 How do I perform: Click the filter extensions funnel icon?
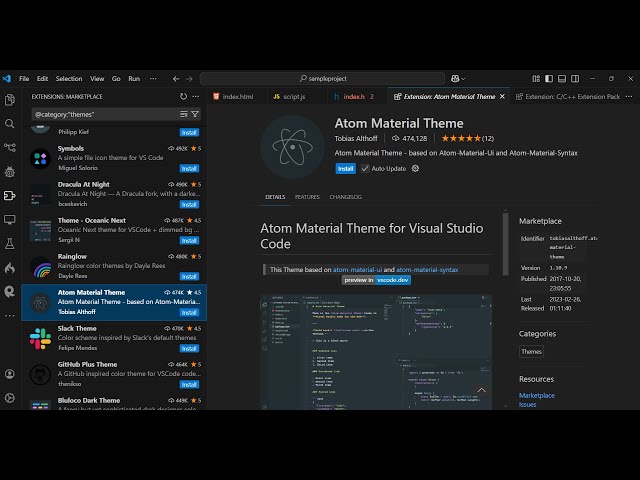195,114
